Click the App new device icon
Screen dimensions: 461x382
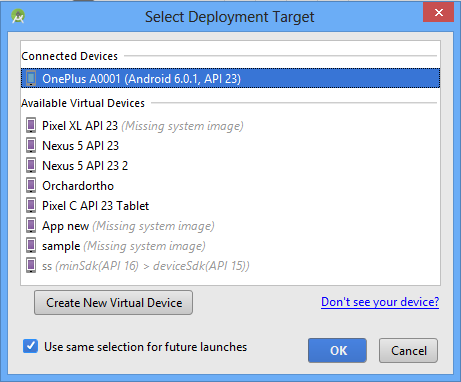click(x=31, y=226)
